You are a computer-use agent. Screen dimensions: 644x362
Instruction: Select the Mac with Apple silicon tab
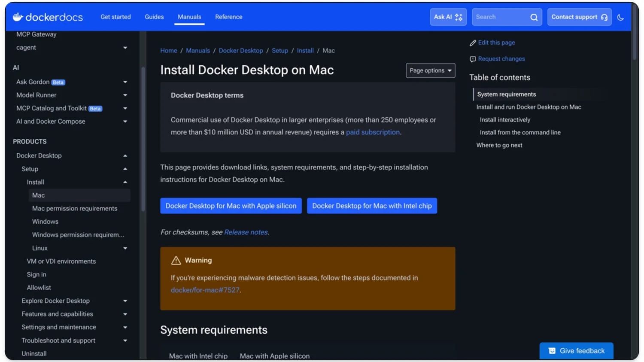point(274,356)
